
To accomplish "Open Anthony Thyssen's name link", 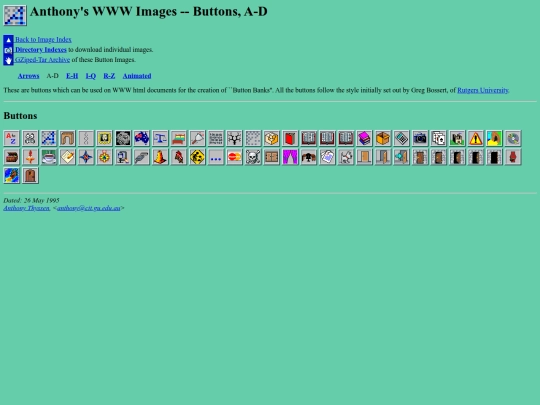I will [27, 208].
